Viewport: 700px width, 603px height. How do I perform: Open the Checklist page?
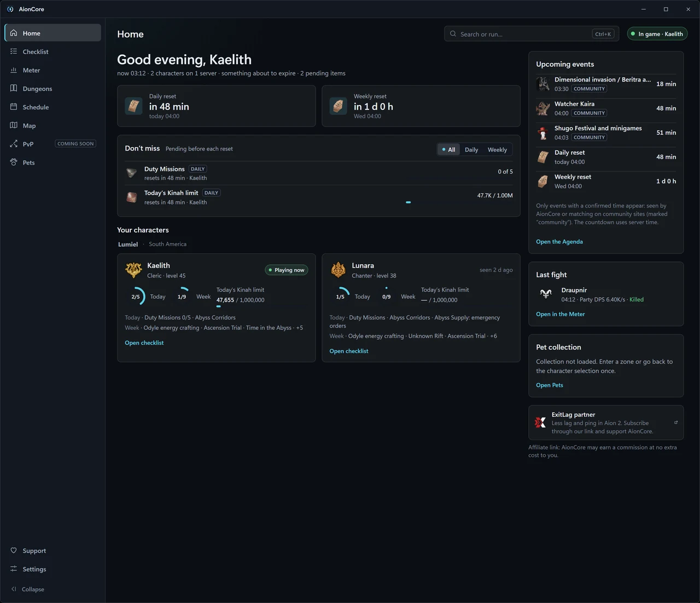[x=52, y=51]
